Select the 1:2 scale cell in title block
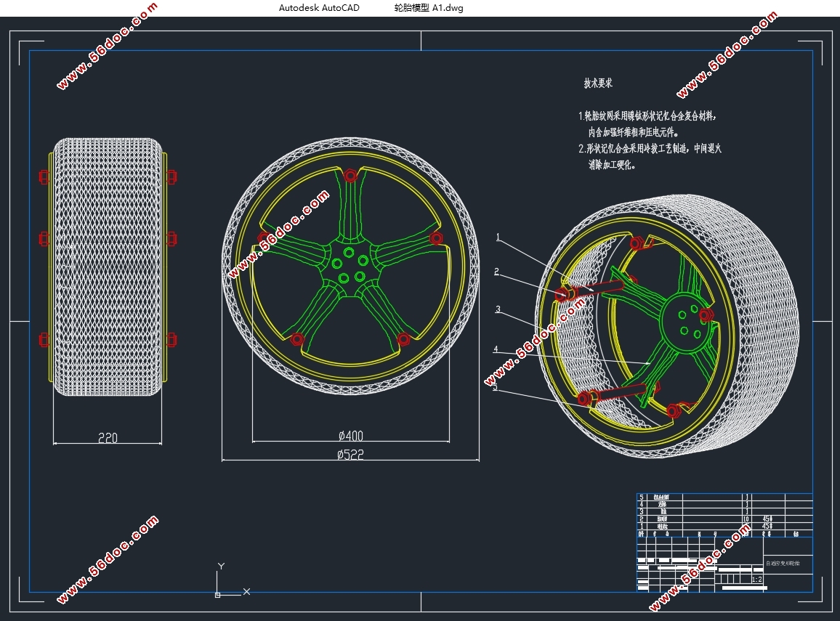The image size is (840, 621). (x=756, y=580)
